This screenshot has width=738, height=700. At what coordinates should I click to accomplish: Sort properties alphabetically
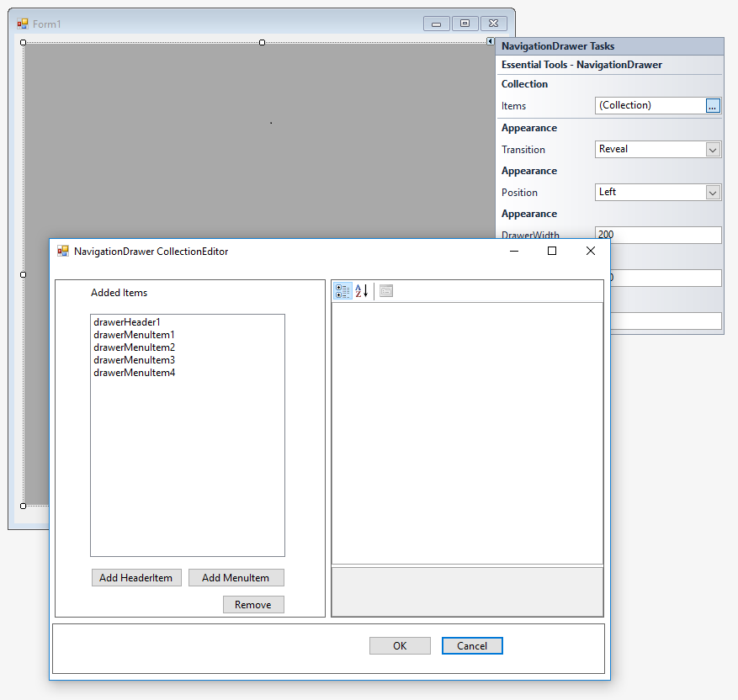tap(362, 291)
